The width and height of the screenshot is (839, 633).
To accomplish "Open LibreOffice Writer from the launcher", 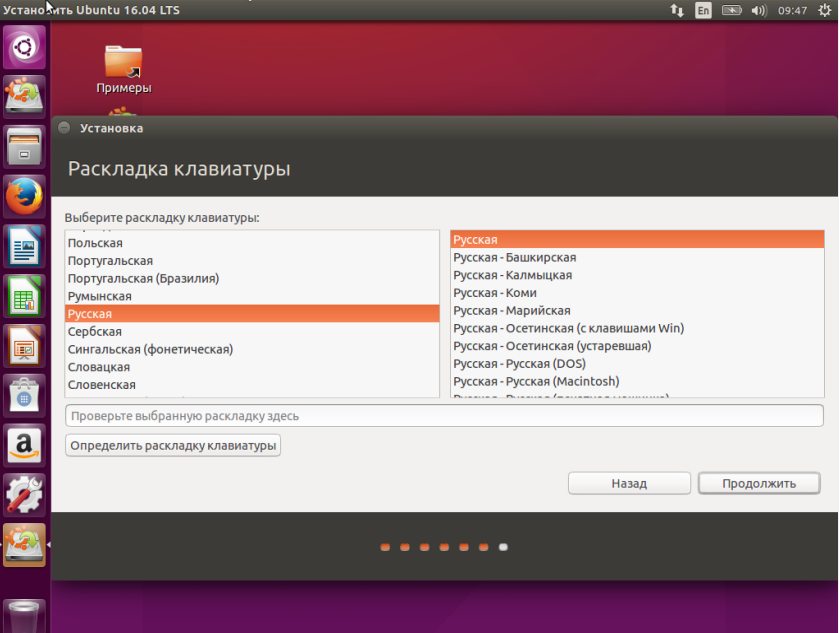I will 25,246.
